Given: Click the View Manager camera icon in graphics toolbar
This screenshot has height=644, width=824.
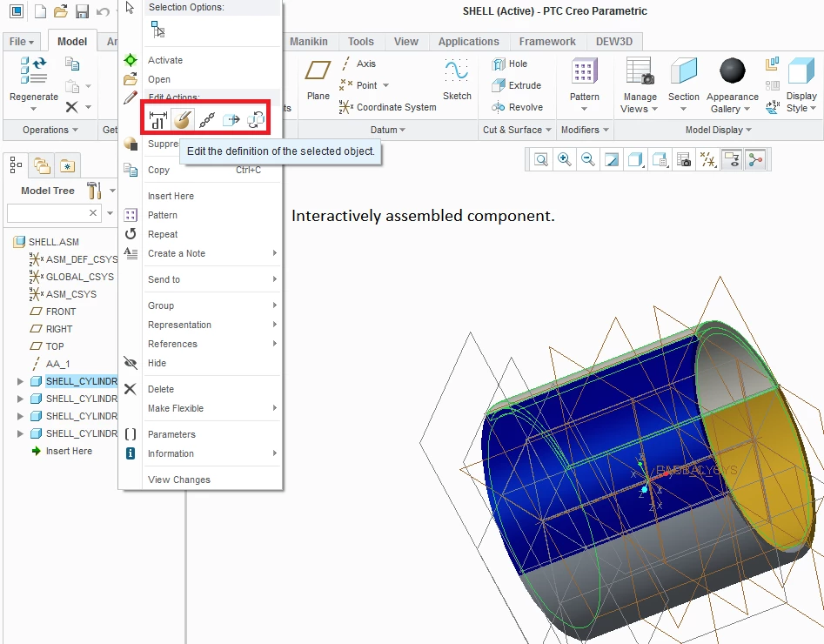Looking at the screenshot, I should click(x=684, y=159).
